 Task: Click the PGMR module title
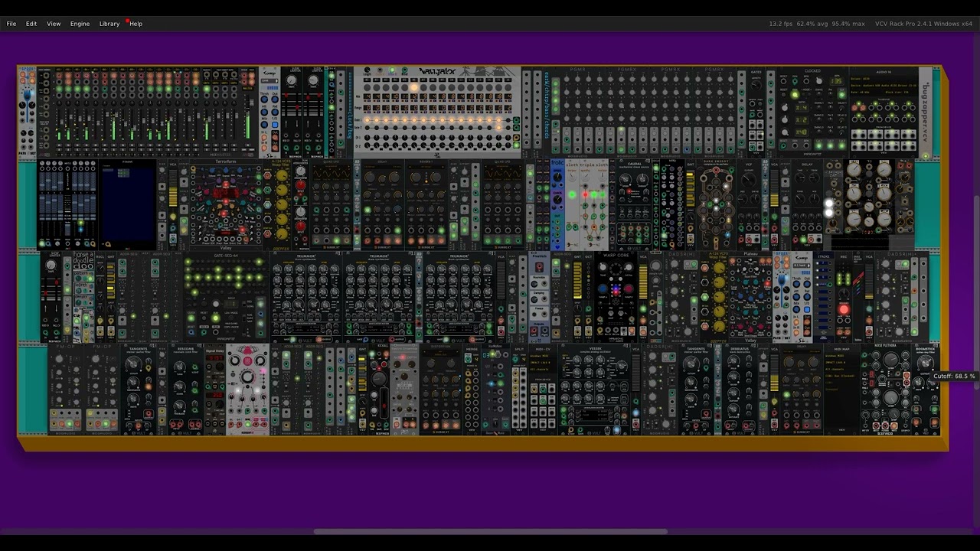point(577,70)
